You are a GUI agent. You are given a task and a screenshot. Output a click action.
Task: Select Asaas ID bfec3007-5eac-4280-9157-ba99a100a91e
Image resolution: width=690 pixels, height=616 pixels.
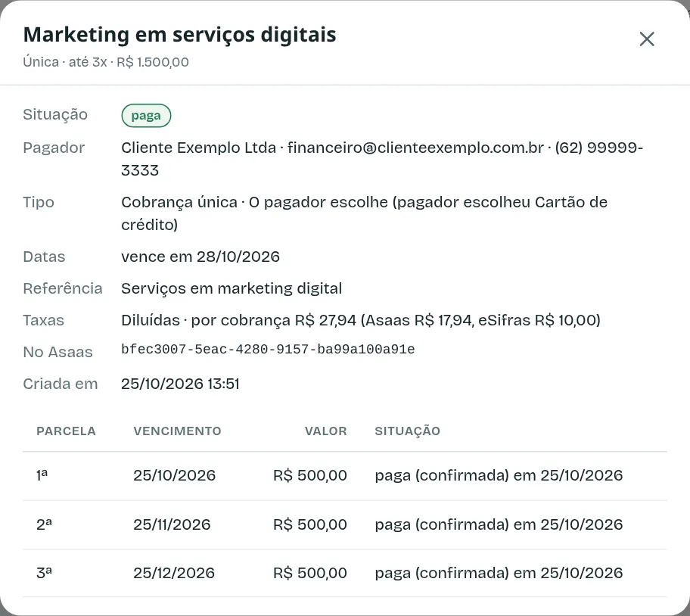coord(268,350)
